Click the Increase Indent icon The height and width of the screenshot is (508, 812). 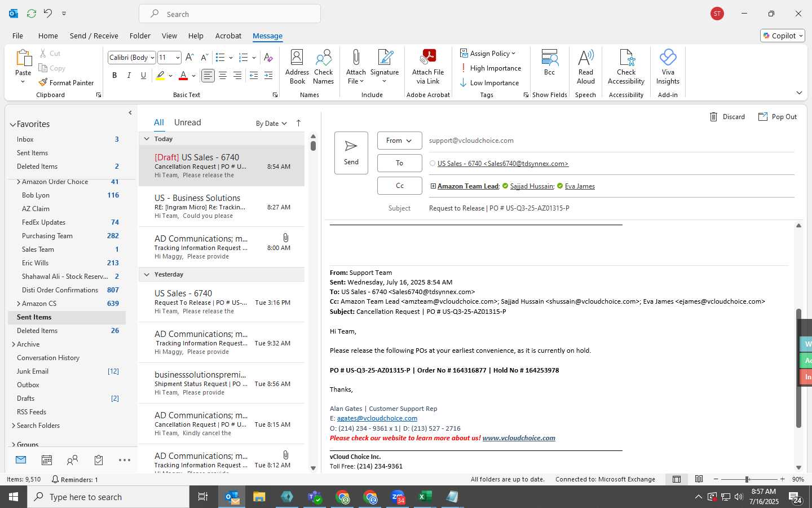268,75
